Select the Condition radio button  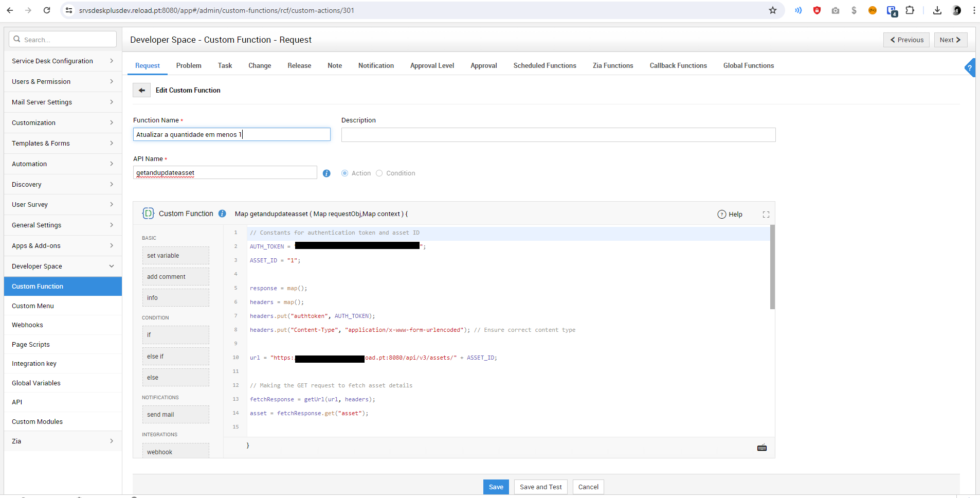pos(379,173)
